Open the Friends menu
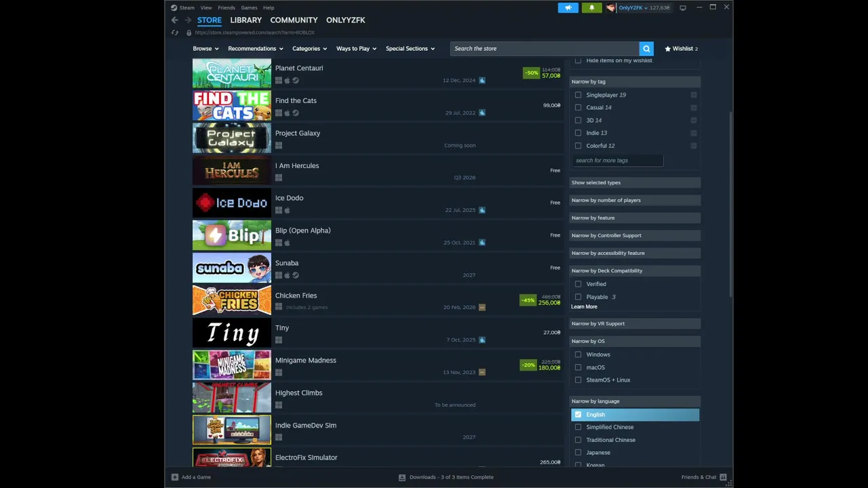Viewport: 868px width, 488px height. tap(226, 7)
